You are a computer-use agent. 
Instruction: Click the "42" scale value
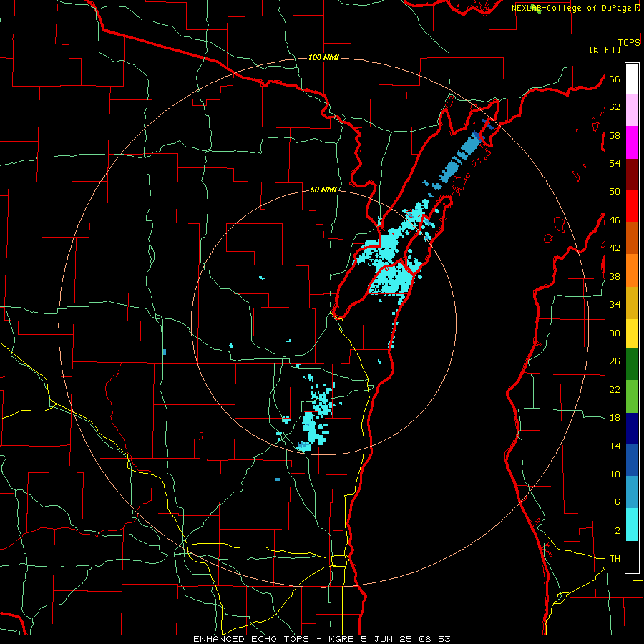615,248
